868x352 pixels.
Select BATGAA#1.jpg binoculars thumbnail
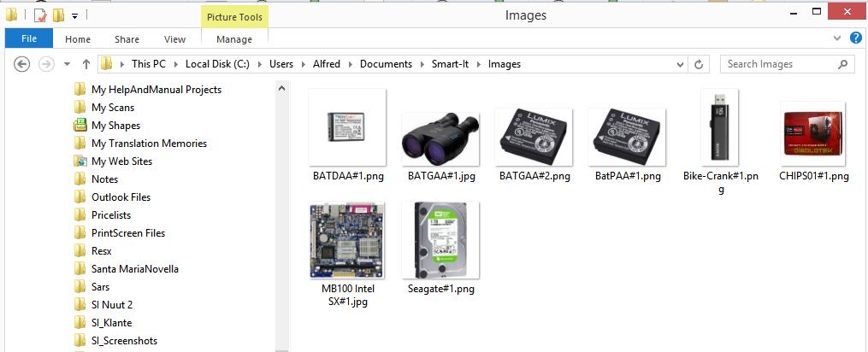coord(440,139)
